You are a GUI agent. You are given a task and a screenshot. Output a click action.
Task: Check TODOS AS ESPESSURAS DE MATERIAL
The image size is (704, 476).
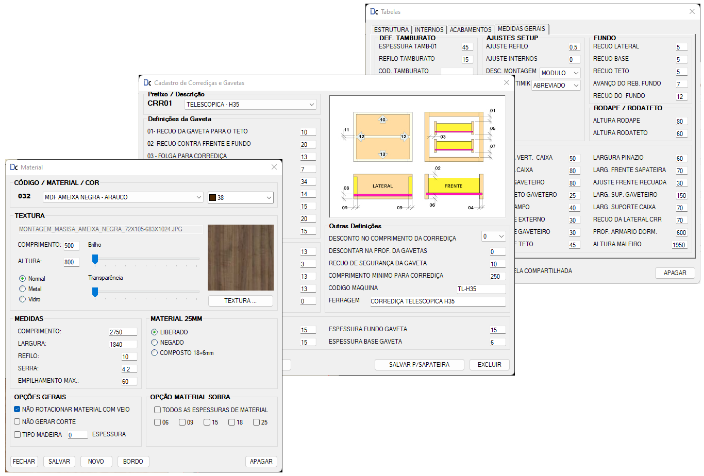[x=157, y=410]
